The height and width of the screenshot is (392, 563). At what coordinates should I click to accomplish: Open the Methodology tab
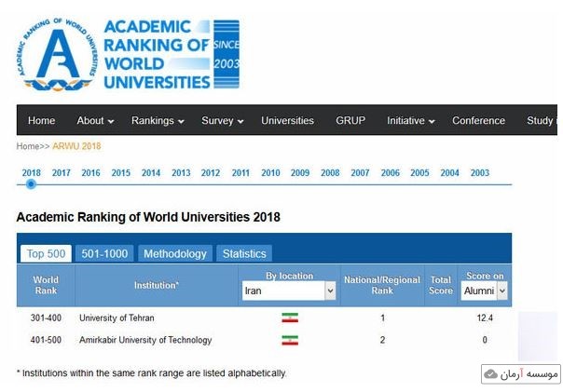[x=175, y=253]
